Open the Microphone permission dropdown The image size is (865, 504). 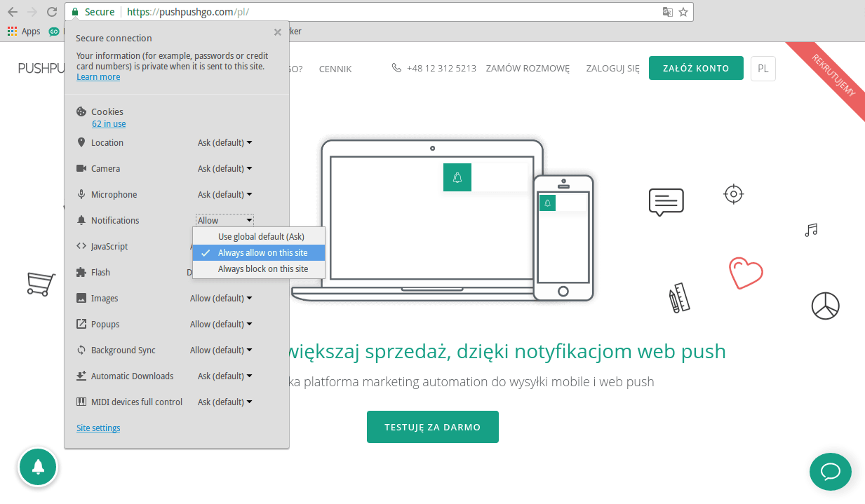(224, 194)
